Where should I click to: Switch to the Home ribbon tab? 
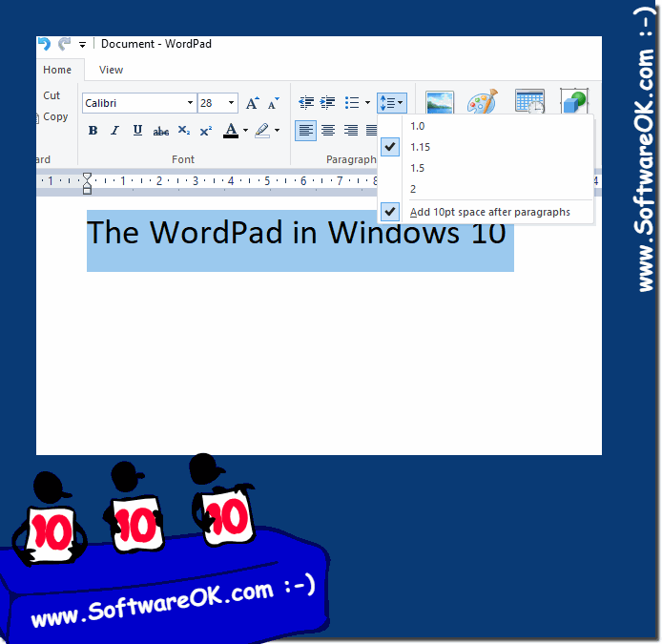coord(57,70)
